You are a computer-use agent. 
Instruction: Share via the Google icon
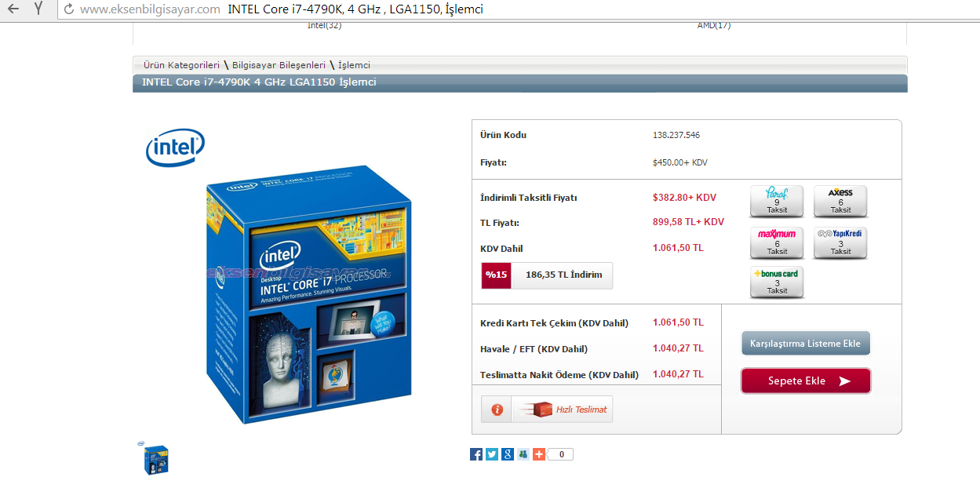tap(508, 454)
